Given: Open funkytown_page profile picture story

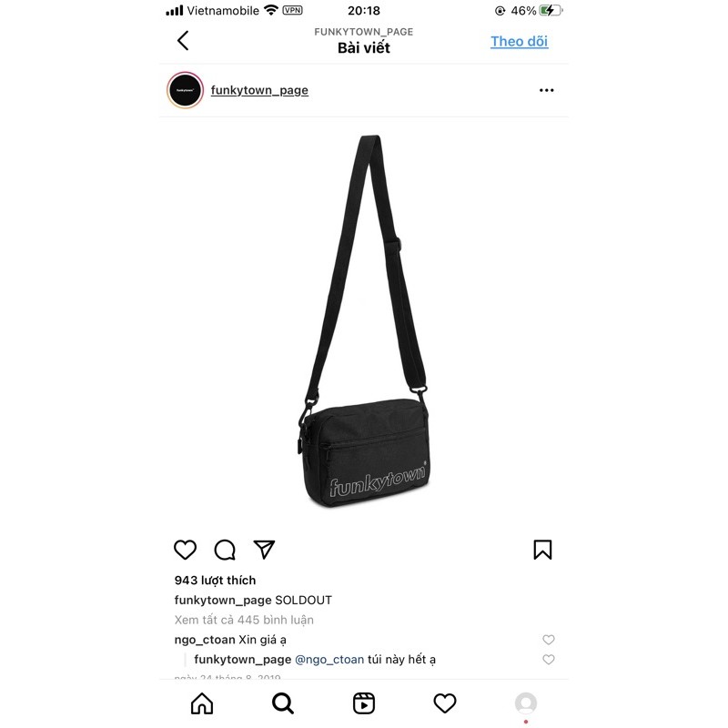Looking at the screenshot, I should click(186, 90).
